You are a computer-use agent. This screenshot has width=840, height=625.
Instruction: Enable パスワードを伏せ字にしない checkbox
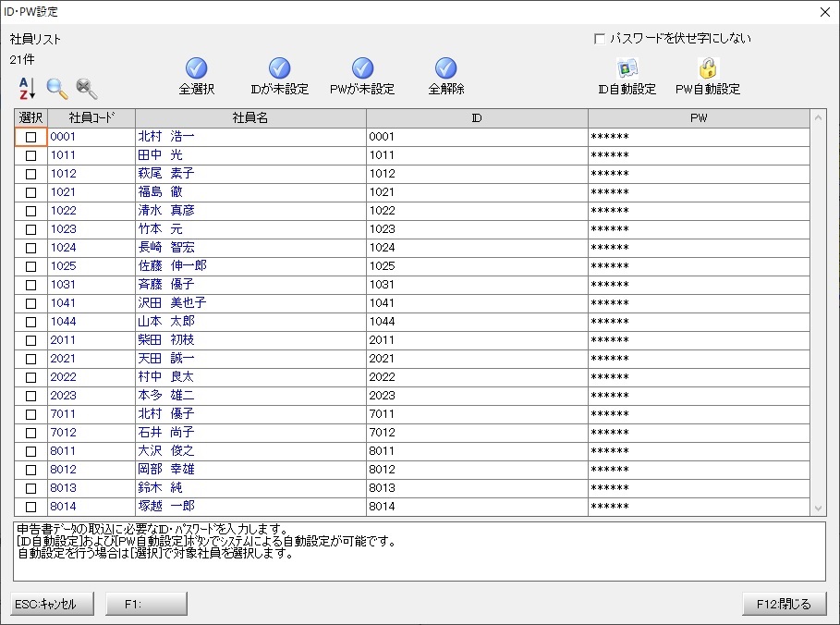tap(600, 39)
